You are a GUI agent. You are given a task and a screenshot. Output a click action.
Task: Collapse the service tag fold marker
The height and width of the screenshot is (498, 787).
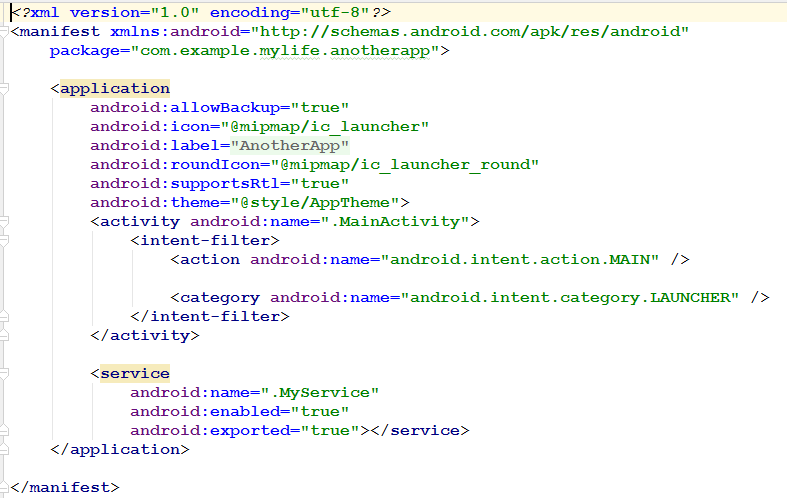point(4,374)
